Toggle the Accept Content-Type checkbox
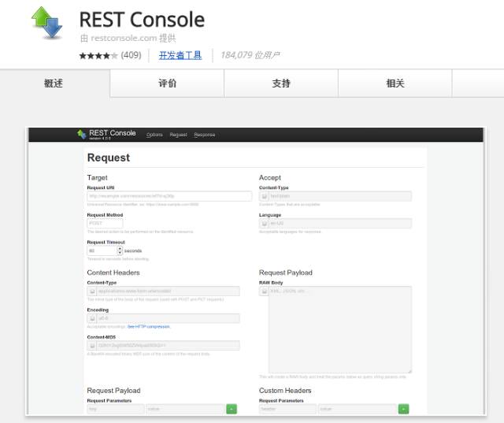Viewport: 504px width, 423px height. [x=264, y=196]
